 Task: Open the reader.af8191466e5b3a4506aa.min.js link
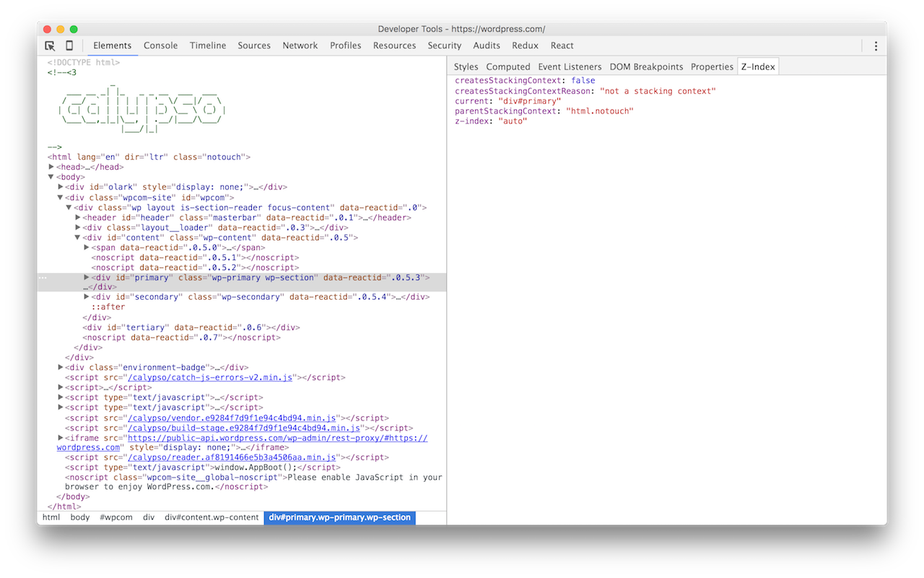coord(232,457)
